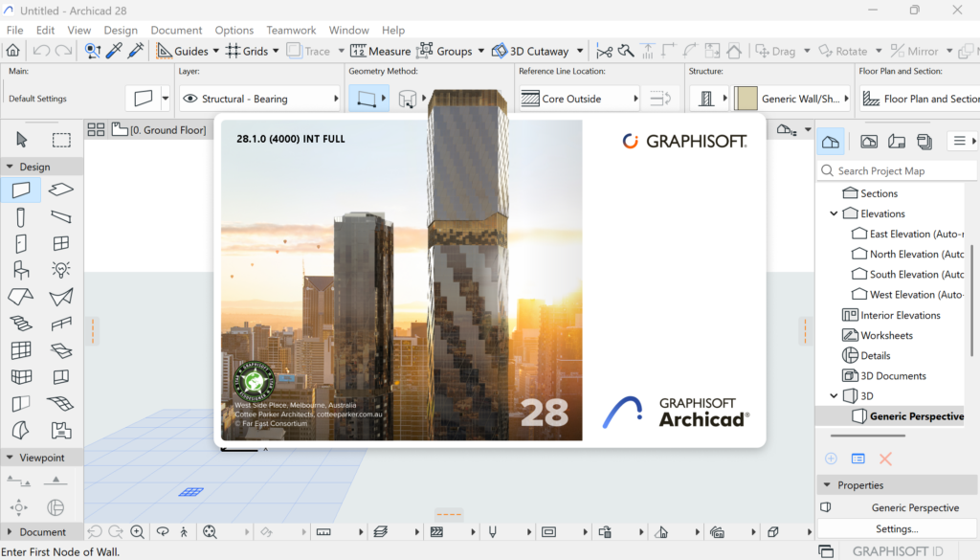Click Floor Plan and Section settings button
Image resolution: width=980 pixels, height=560 pixels.
pyautogui.click(x=920, y=99)
